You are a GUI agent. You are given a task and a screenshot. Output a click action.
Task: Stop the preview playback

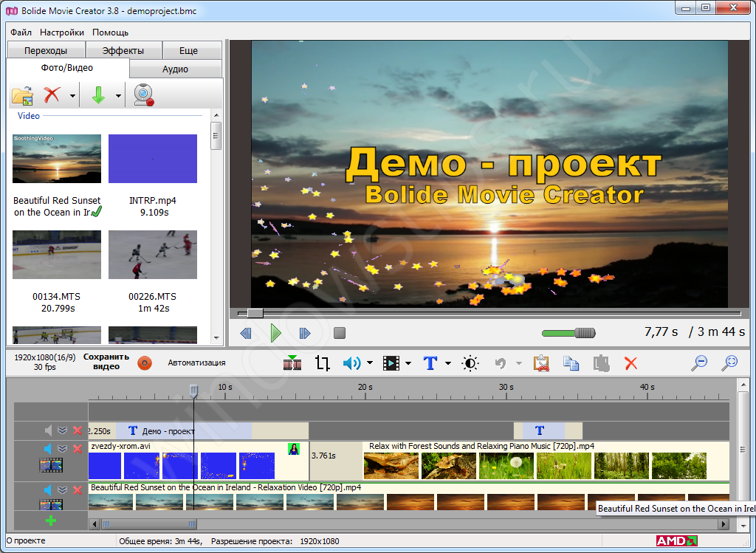340,333
